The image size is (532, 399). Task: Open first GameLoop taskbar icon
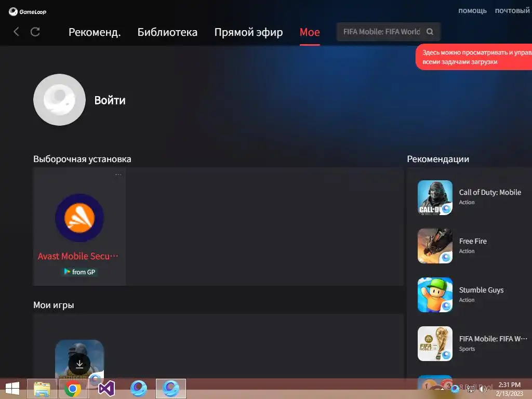(139, 389)
